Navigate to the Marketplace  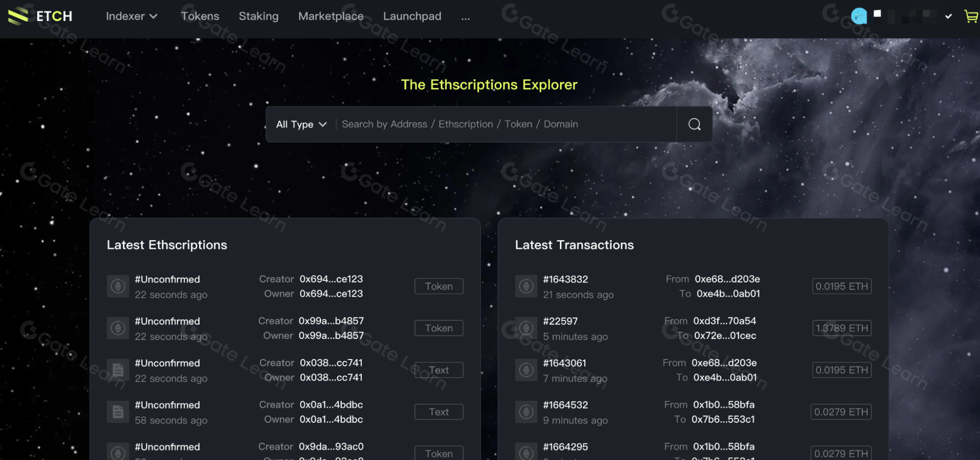(x=331, y=16)
